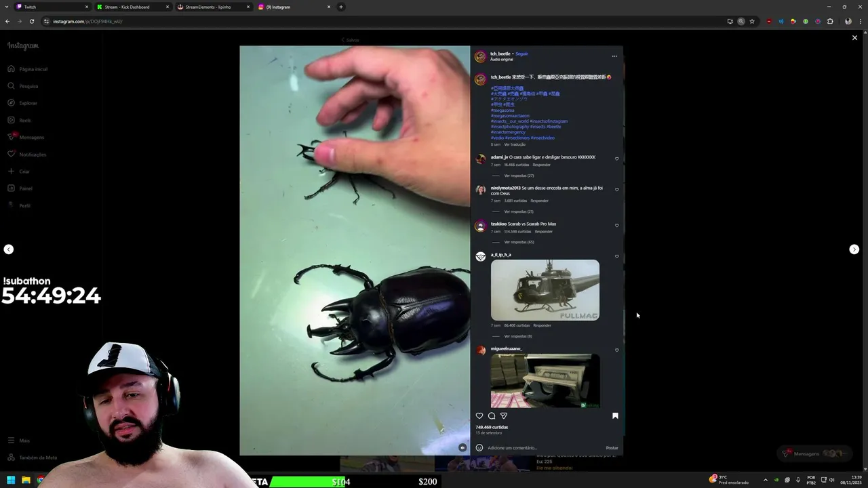Click the comment bubble icon
868x488 pixels.
coord(492,415)
